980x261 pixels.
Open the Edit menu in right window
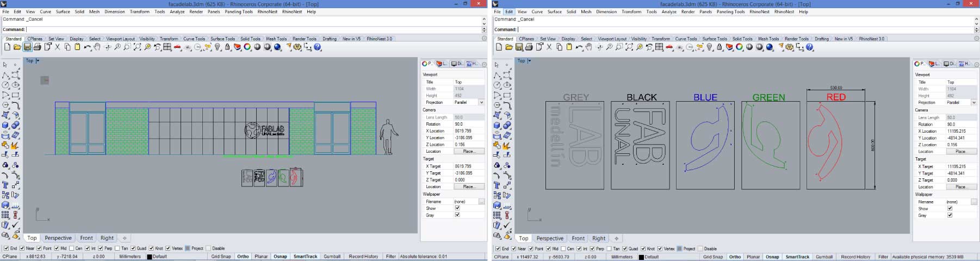coord(509,11)
